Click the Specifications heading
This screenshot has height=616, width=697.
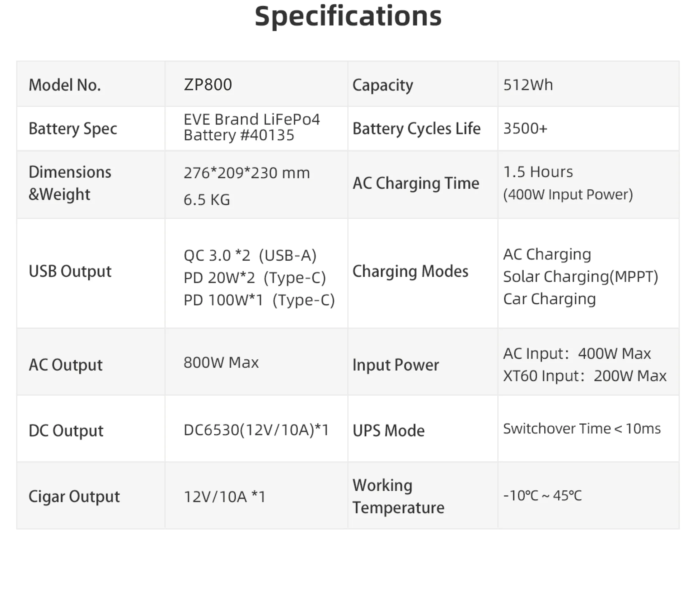click(x=348, y=16)
